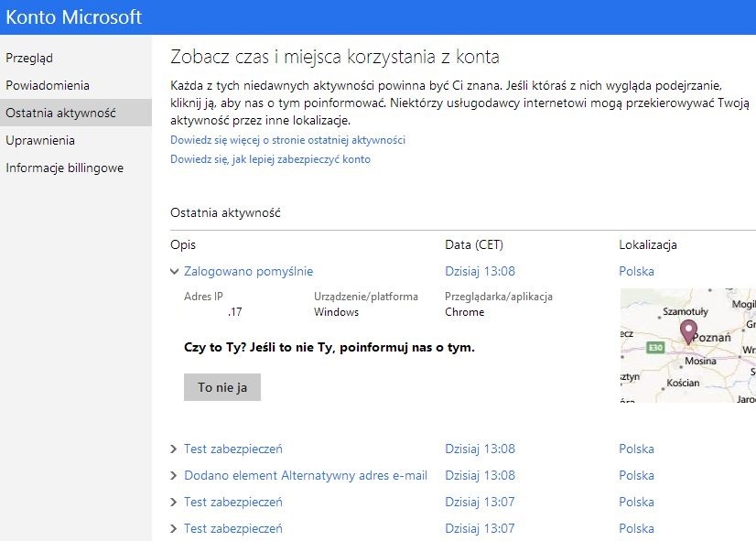Click the Lokalizacja column header

(x=648, y=245)
